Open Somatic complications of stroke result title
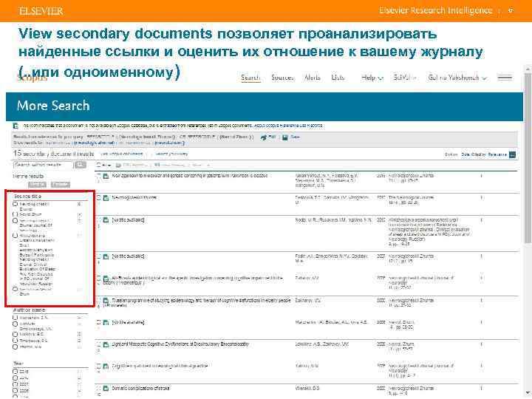 140,388
